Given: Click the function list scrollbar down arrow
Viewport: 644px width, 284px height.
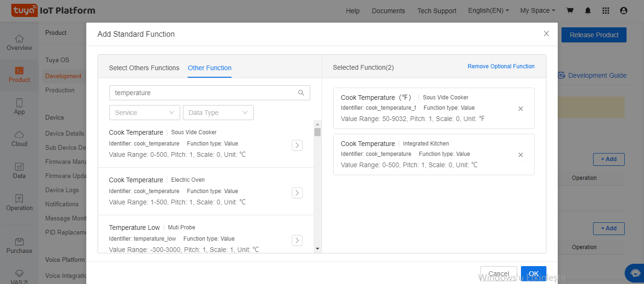Looking at the screenshot, I should click(317, 249).
